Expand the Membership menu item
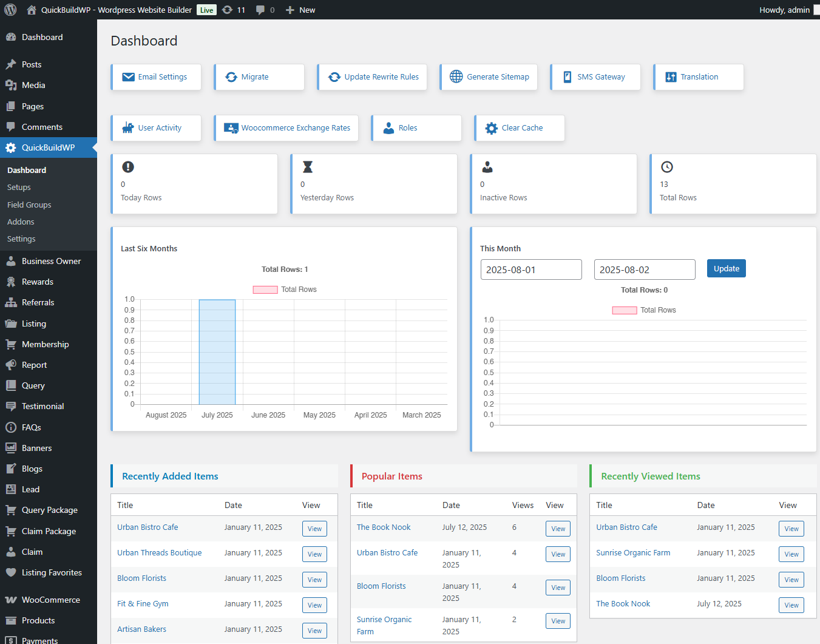 click(44, 344)
